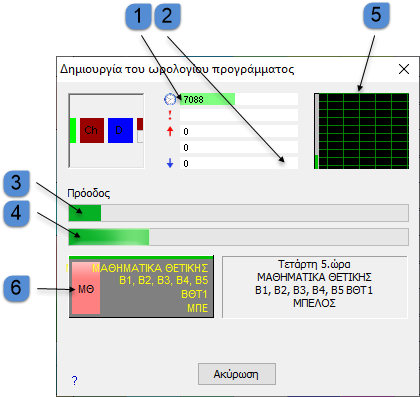Click the red up arrow icon
This screenshot has width=420, height=397.
coord(170,131)
